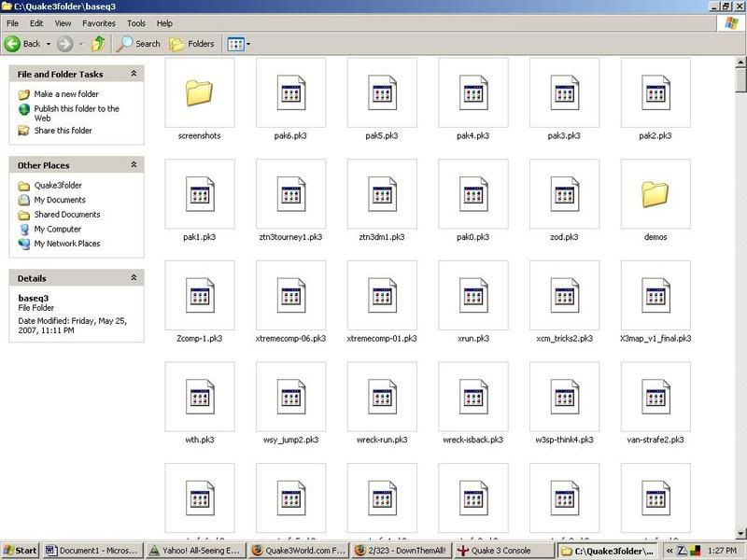Select the wreck-run.pk3 file icon
The height and width of the screenshot is (560, 747).
pyautogui.click(x=382, y=398)
